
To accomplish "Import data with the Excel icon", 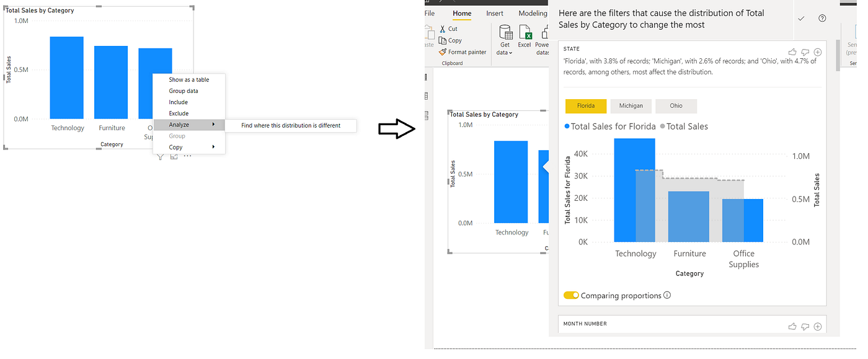I will pos(524,35).
